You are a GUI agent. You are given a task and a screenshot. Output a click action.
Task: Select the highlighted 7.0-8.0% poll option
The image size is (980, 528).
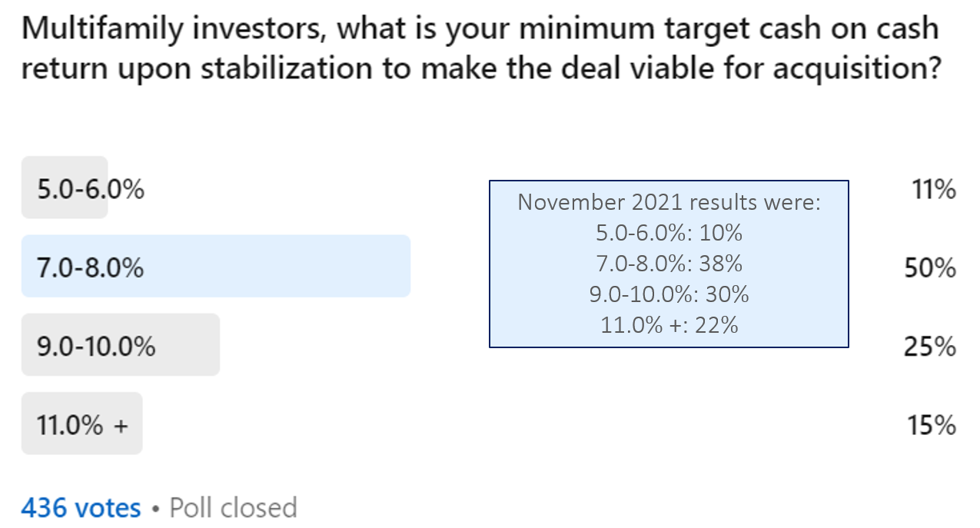(x=215, y=267)
